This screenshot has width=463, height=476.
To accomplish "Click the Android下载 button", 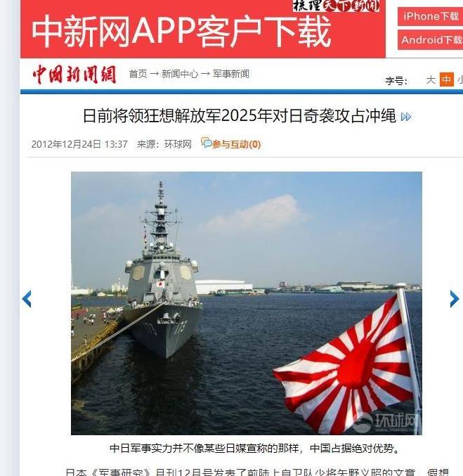I will click(430, 40).
